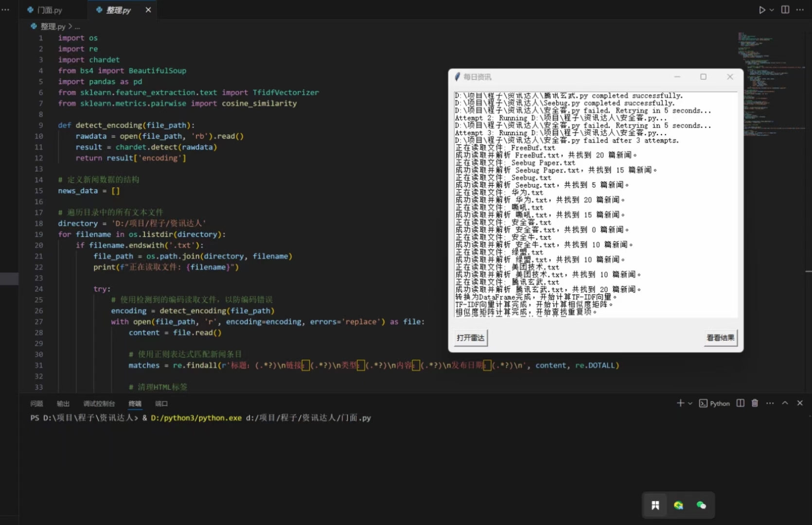Maximize the 每日资讯 window
Image resolution: width=812 pixels, height=525 pixels.
pos(703,77)
